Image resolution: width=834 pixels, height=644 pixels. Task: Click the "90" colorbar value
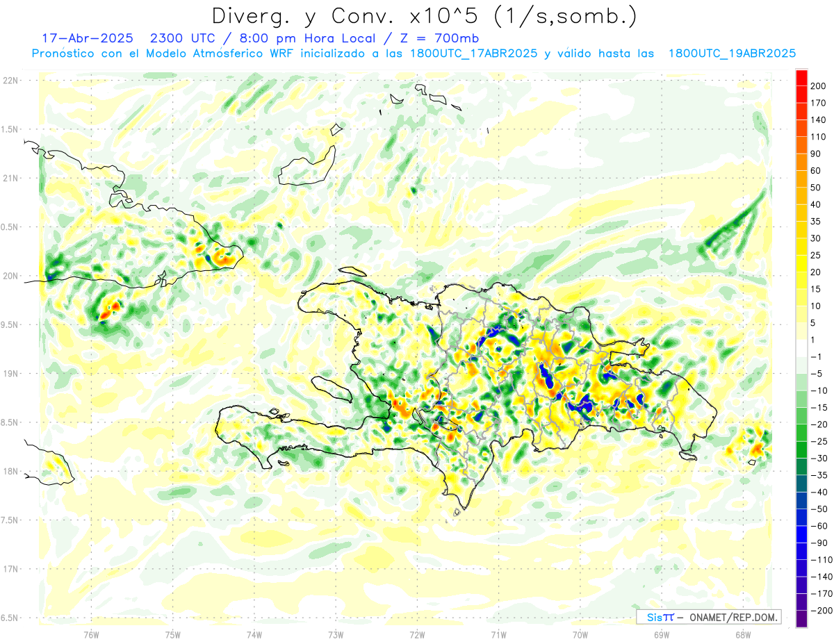coord(817,154)
